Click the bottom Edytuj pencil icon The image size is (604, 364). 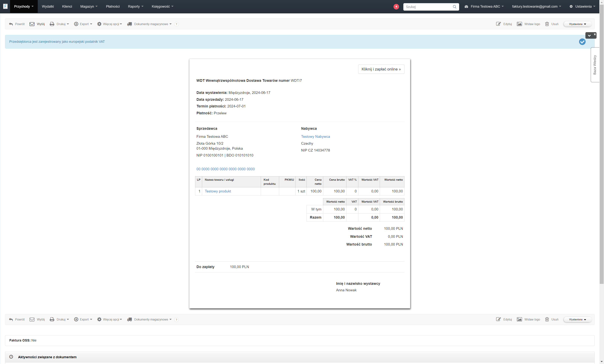pyautogui.click(x=498, y=319)
